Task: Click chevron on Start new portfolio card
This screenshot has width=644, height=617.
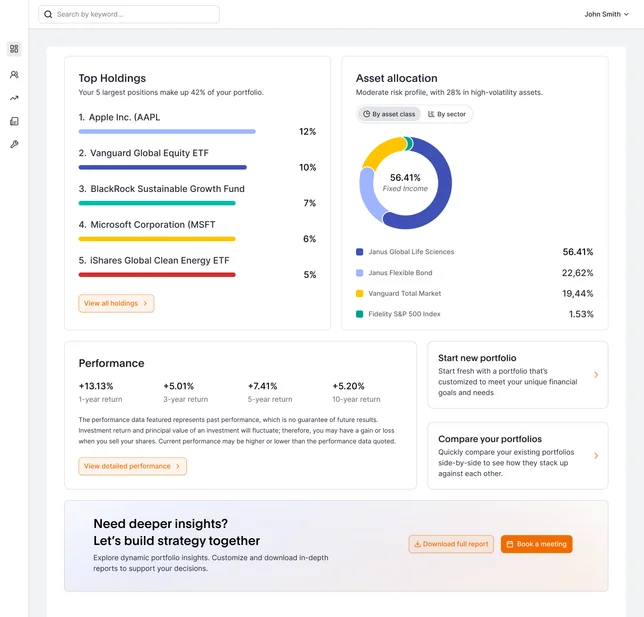Action: (x=596, y=375)
